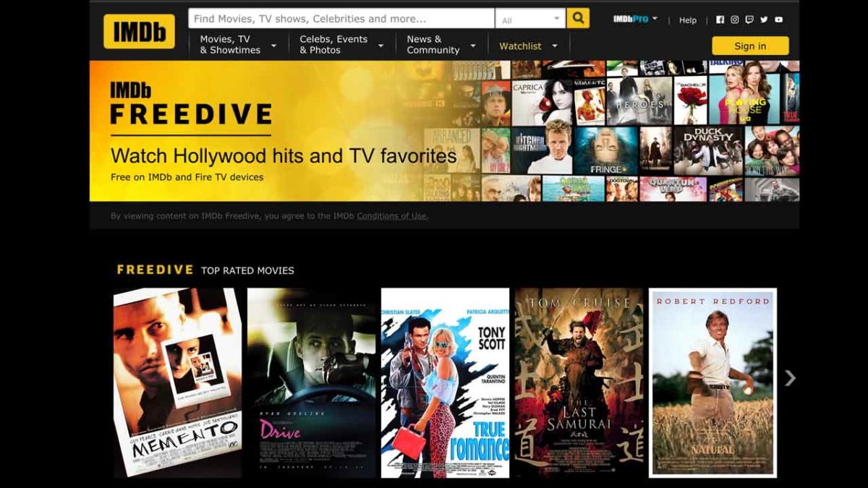The image size is (868, 488).
Task: Open The Last Samurai poster
Action: pos(576,384)
